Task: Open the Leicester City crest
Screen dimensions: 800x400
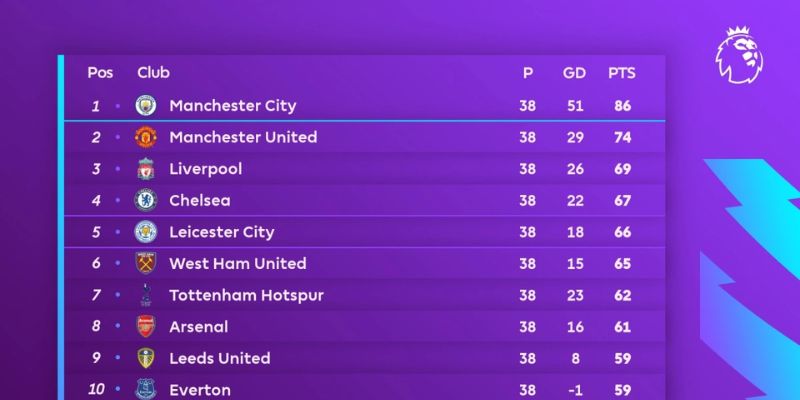Action: (x=146, y=232)
